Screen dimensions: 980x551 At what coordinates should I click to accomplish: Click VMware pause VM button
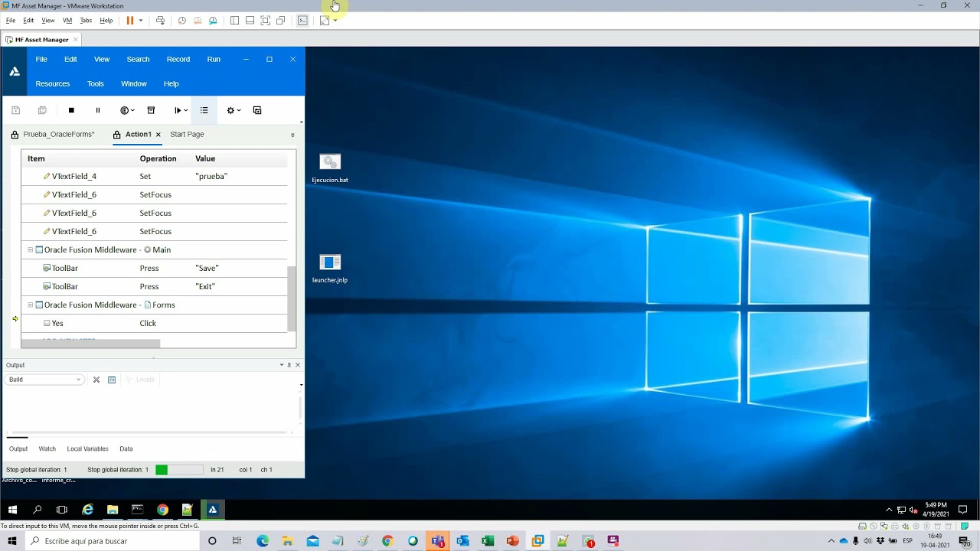129,21
